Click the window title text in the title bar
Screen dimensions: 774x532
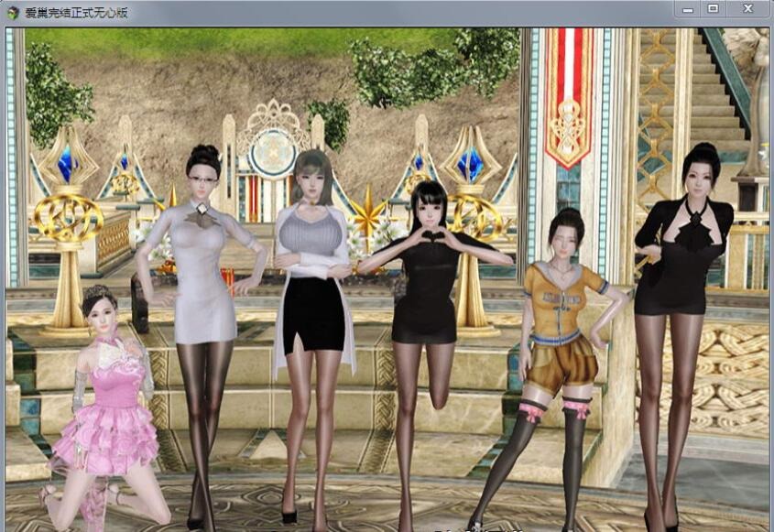76,13
